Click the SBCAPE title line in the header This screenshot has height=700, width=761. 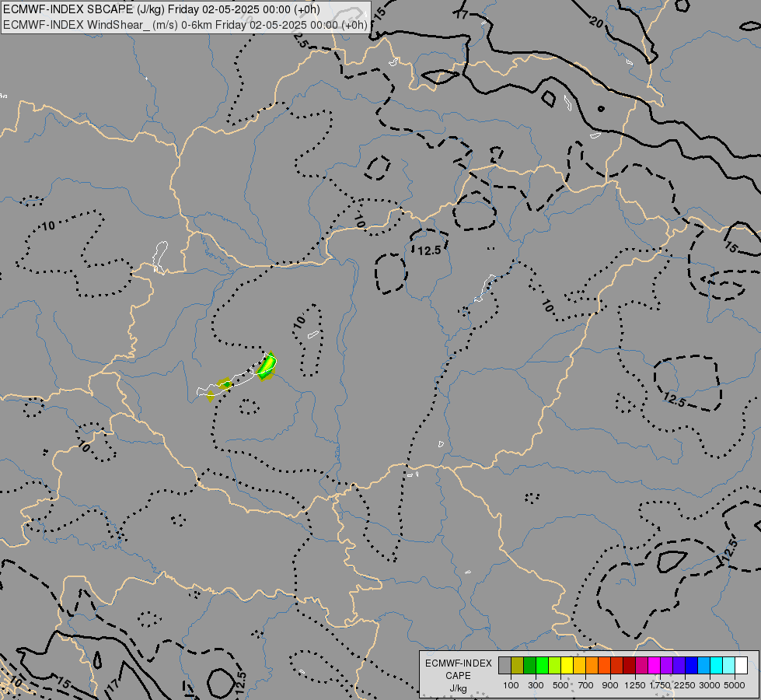161,9
